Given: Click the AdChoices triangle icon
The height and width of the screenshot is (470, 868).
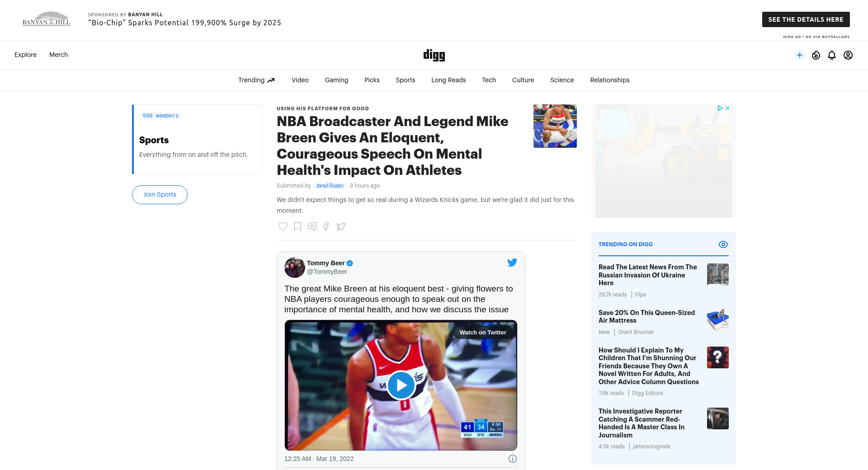Looking at the screenshot, I should coord(720,108).
